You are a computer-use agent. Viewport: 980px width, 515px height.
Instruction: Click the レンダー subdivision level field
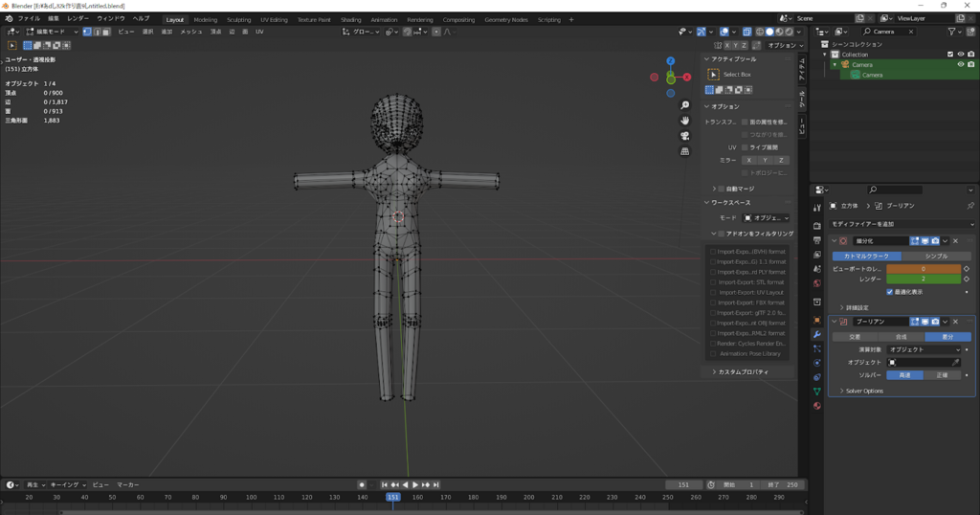click(x=923, y=280)
